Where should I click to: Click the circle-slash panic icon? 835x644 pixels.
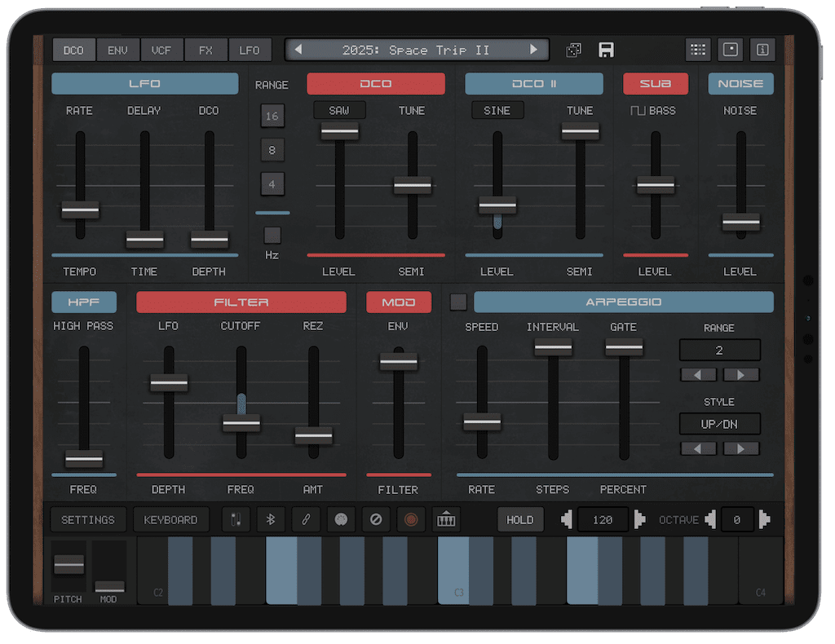(376, 519)
